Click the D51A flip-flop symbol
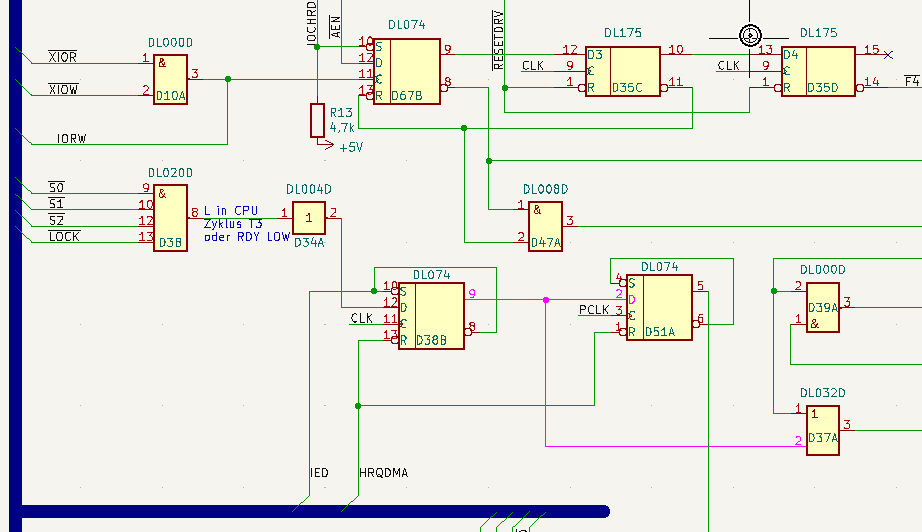Image resolution: width=922 pixels, height=532 pixels. 659,307
